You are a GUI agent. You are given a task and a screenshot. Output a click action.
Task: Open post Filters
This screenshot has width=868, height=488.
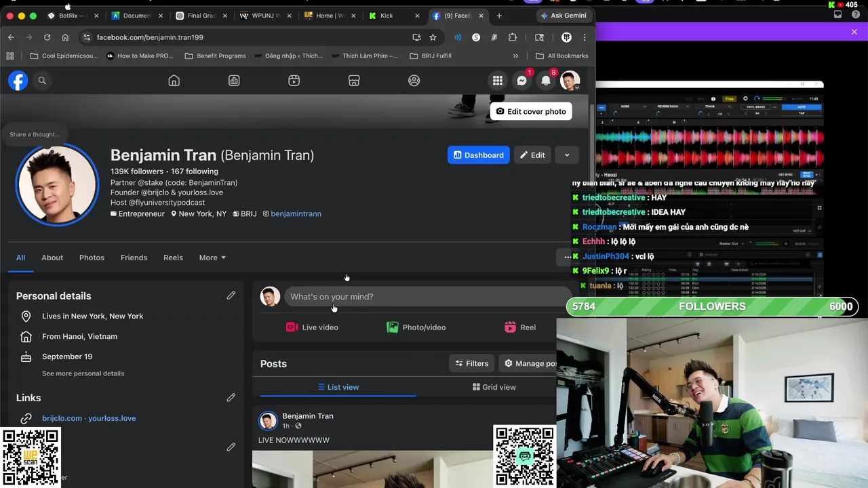coord(472,363)
